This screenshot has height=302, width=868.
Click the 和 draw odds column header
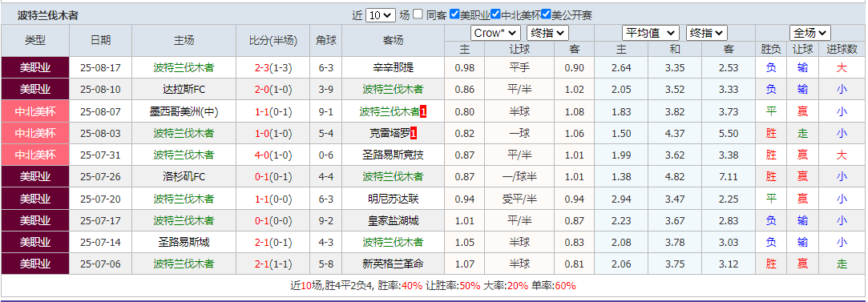[x=674, y=49]
